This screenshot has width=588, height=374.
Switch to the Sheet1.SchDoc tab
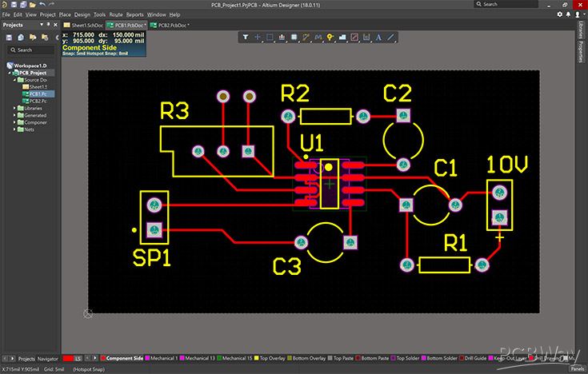coord(83,25)
